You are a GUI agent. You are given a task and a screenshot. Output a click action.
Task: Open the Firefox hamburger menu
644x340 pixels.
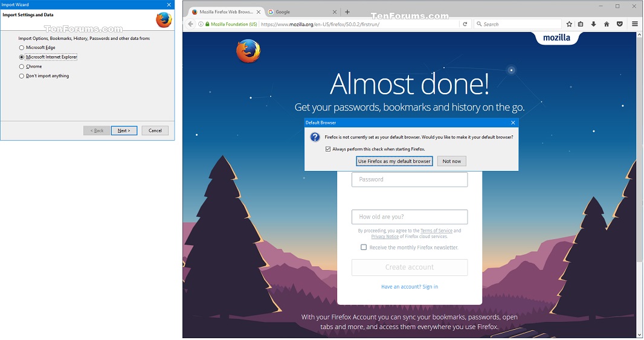coord(635,24)
